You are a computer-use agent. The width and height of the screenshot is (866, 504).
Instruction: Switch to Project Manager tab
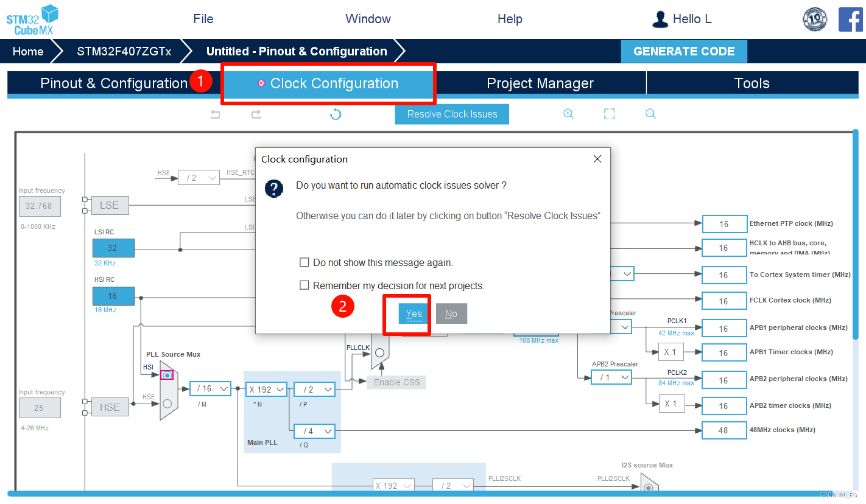click(540, 83)
